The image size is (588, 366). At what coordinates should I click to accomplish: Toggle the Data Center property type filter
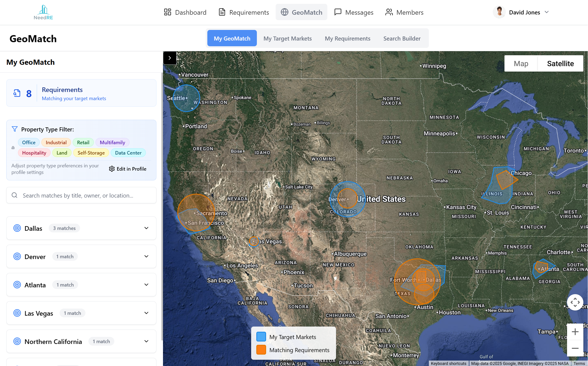coord(128,153)
